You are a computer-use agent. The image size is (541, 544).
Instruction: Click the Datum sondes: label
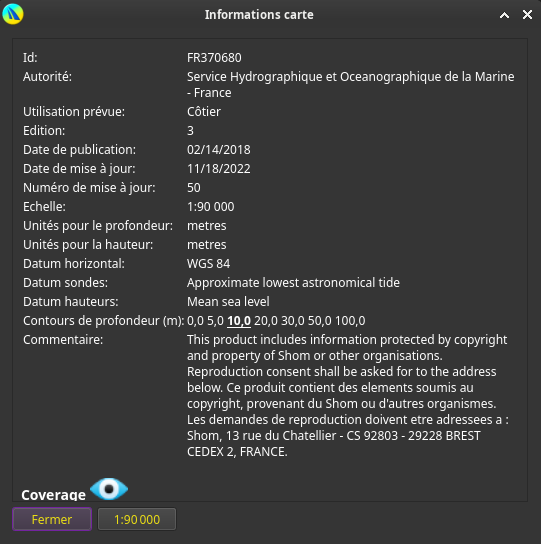tap(65, 283)
